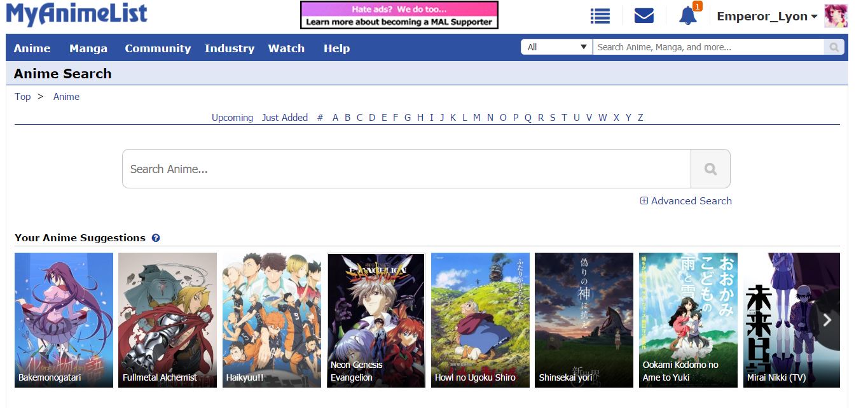Open the Manga menu

point(88,48)
